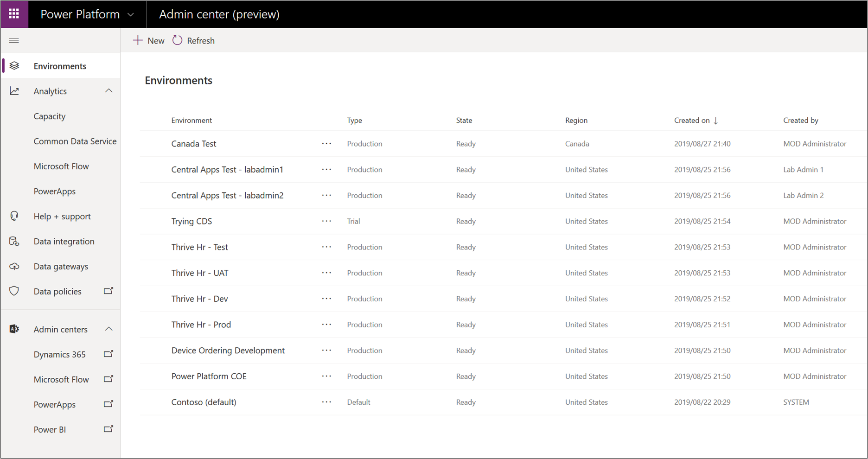The image size is (868, 459).
Task: Open the Power Platform COE environment
Action: click(x=209, y=376)
